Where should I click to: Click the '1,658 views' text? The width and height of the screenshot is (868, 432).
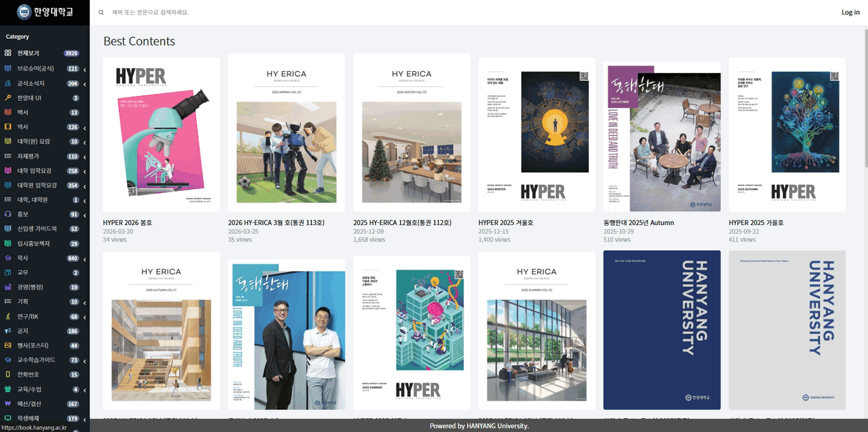pos(369,239)
